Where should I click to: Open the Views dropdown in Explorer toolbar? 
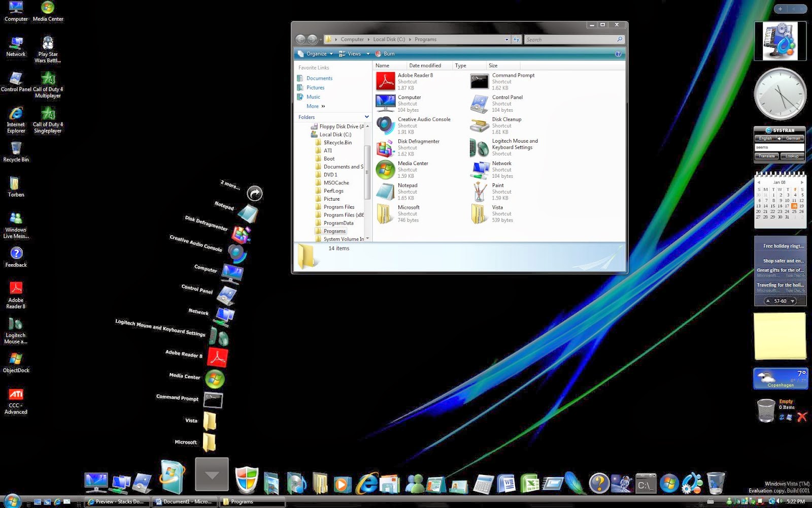coord(354,54)
